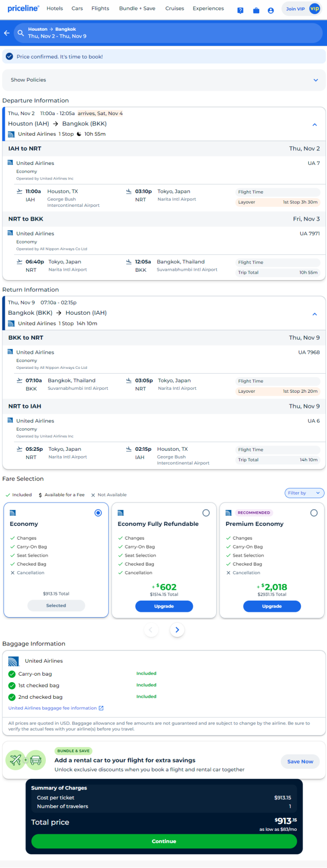Click the BKK to NRT segment header
Viewport: 327px width, 868px height.
pyautogui.click(x=163, y=338)
